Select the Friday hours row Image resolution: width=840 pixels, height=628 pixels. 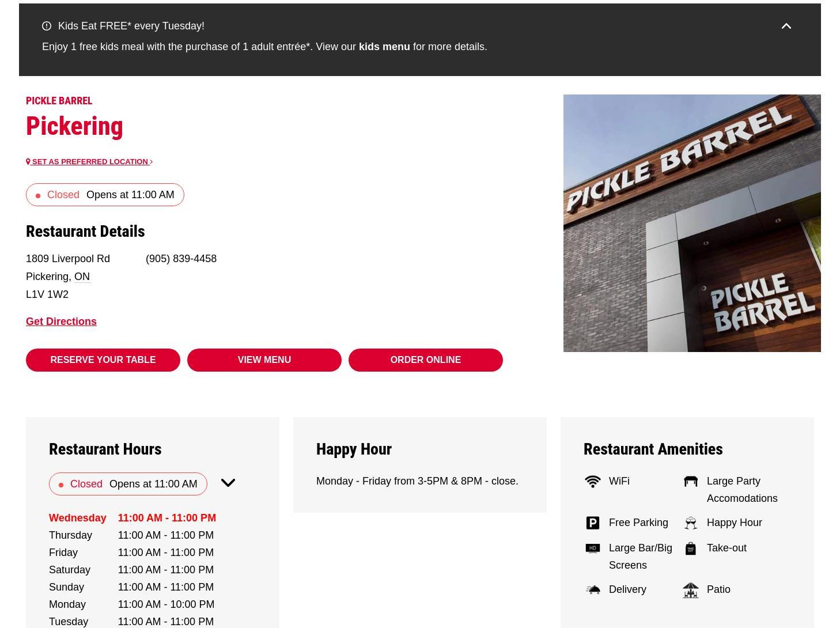click(x=131, y=553)
